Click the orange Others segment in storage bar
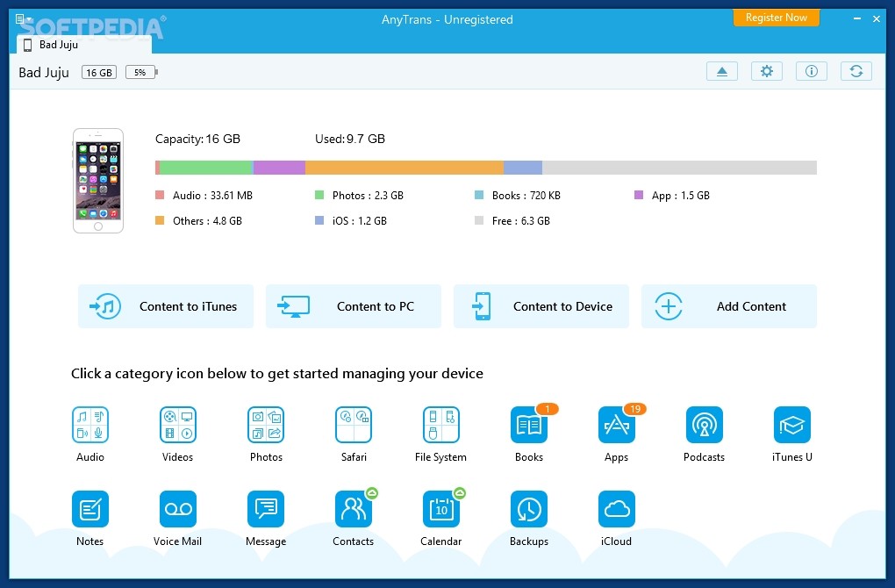Image resolution: width=895 pixels, height=588 pixels. click(404, 168)
